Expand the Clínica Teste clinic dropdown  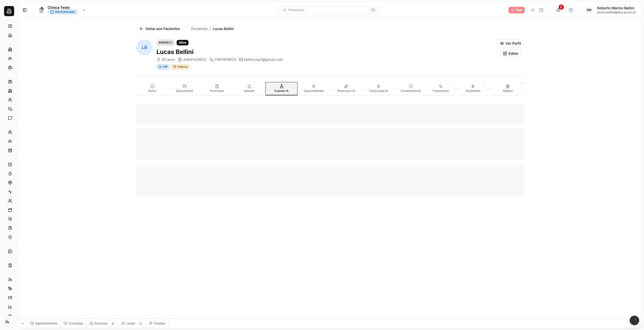[x=84, y=10]
